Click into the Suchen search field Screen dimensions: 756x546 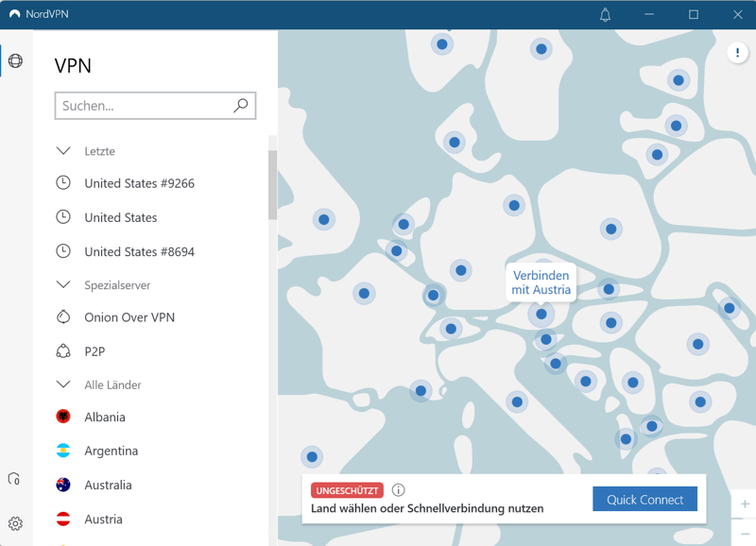click(x=144, y=106)
